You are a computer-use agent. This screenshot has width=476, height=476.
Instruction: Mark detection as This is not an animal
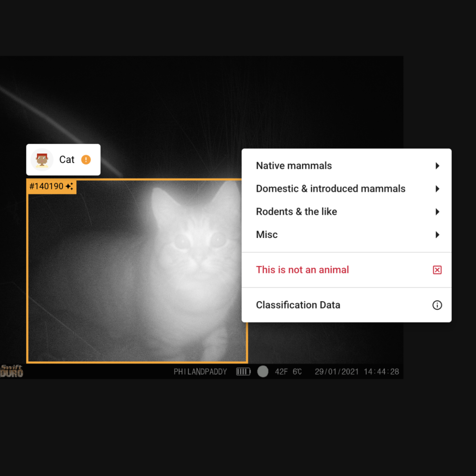tap(302, 270)
